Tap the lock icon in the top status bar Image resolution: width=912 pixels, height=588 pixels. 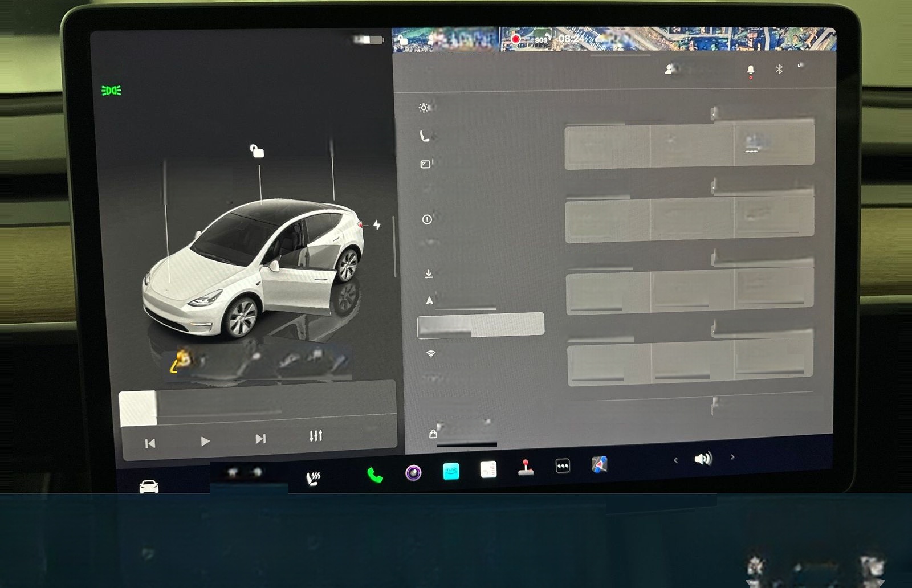tap(403, 40)
